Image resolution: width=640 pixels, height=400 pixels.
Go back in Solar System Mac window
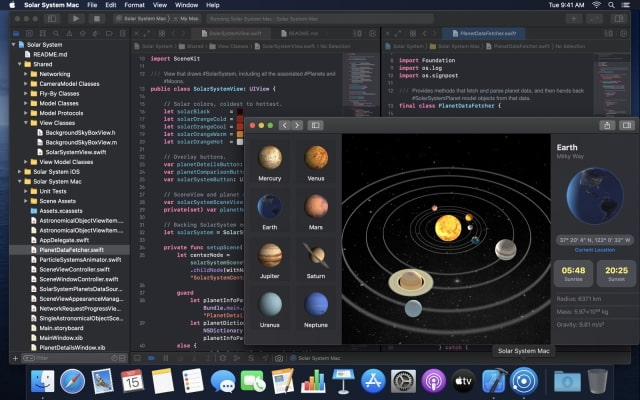(284, 125)
